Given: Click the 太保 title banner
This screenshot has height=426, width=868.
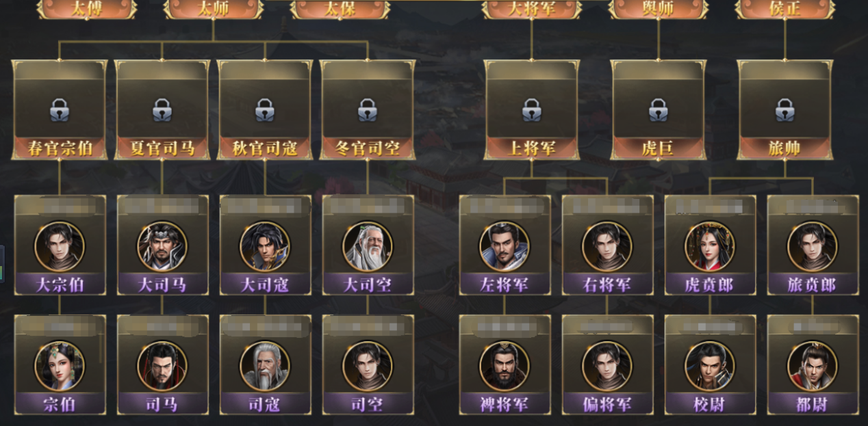Looking at the screenshot, I should 340,9.
